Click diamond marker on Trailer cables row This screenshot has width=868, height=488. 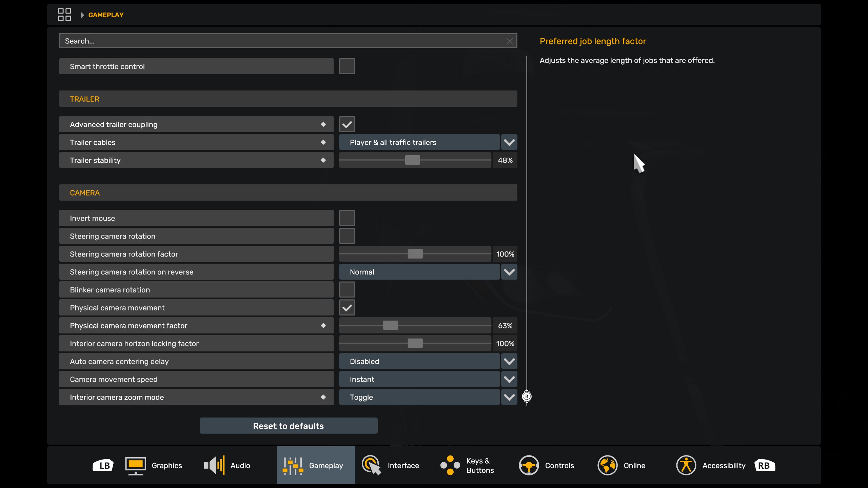(323, 142)
